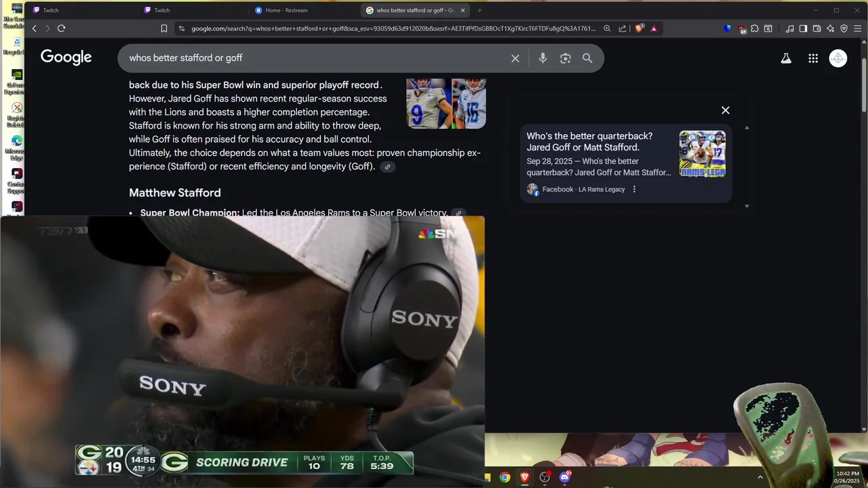The height and width of the screenshot is (488, 868).
Task: Bookmark this page with the bookmark icon
Action: [164, 28]
